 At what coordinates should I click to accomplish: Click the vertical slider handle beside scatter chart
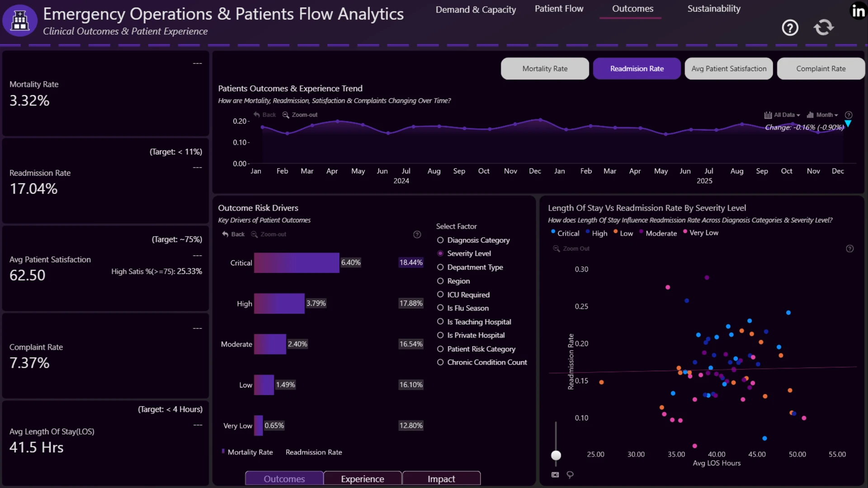tap(556, 455)
